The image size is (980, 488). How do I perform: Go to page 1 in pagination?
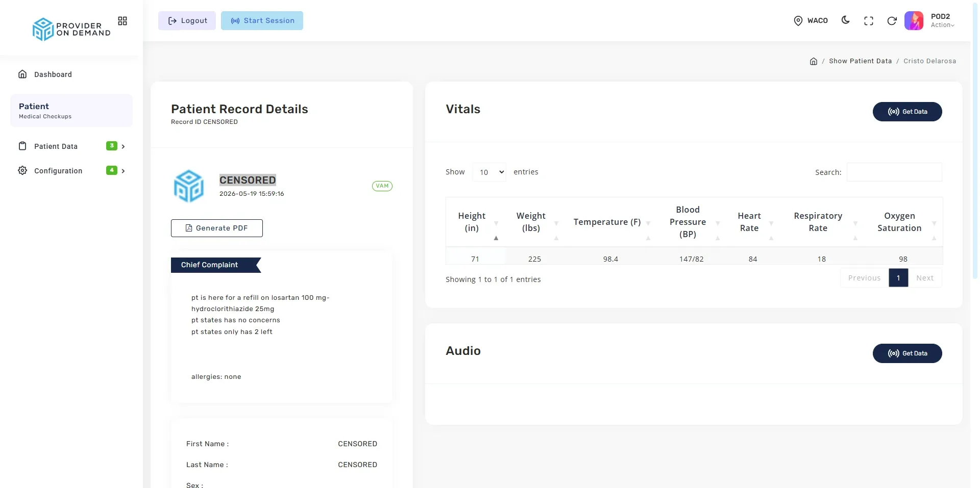898,278
